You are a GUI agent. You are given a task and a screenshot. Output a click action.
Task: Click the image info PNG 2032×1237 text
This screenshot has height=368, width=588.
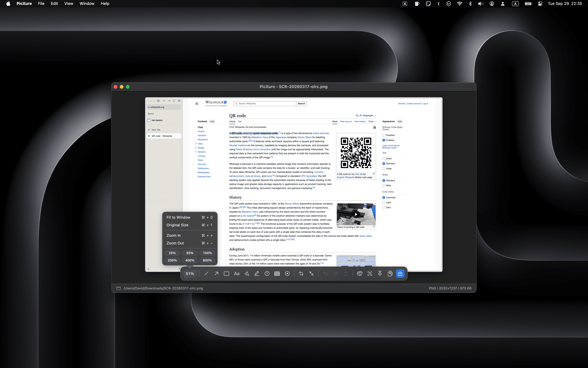450,288
